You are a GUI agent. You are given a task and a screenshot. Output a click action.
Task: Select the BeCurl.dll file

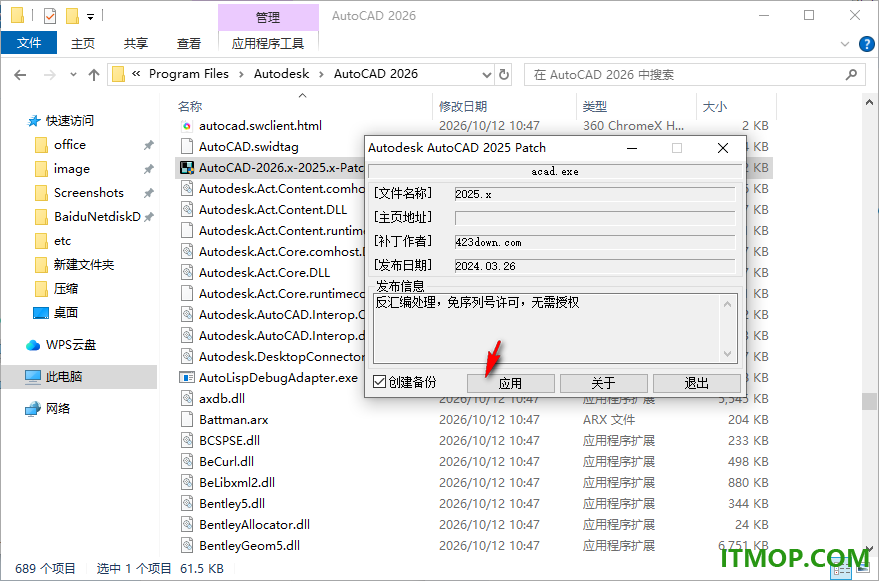[x=226, y=462]
